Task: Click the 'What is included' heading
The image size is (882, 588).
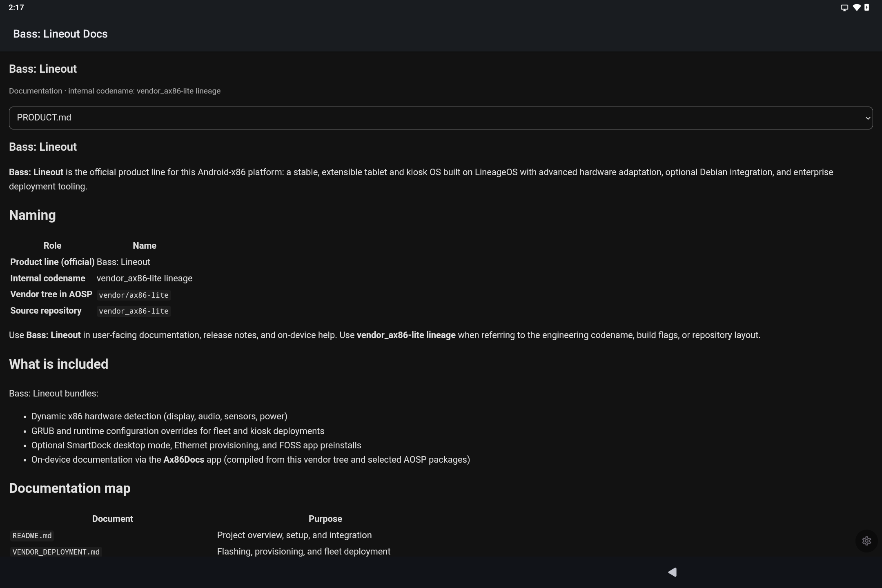Action: click(58, 364)
